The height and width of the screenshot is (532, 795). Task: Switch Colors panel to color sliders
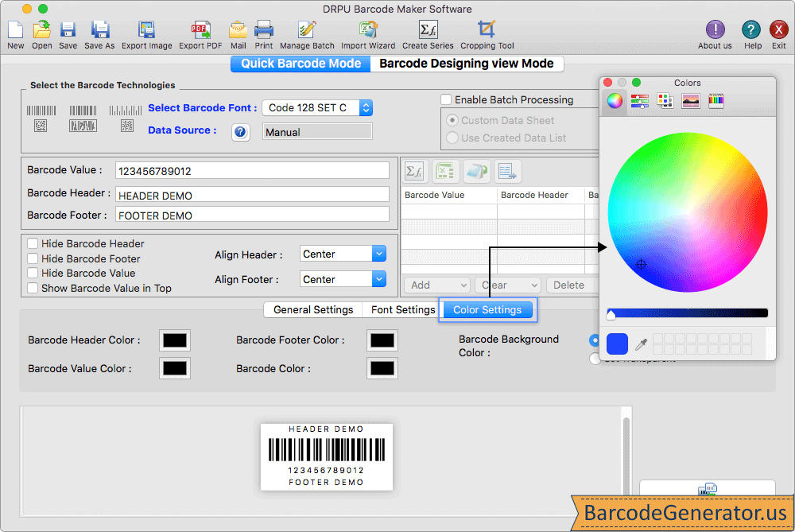click(640, 101)
